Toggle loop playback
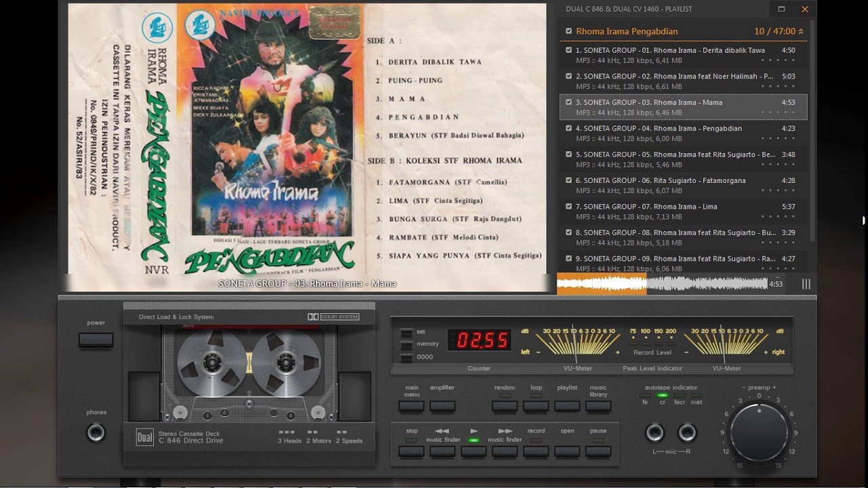868x488 pixels. point(536,407)
